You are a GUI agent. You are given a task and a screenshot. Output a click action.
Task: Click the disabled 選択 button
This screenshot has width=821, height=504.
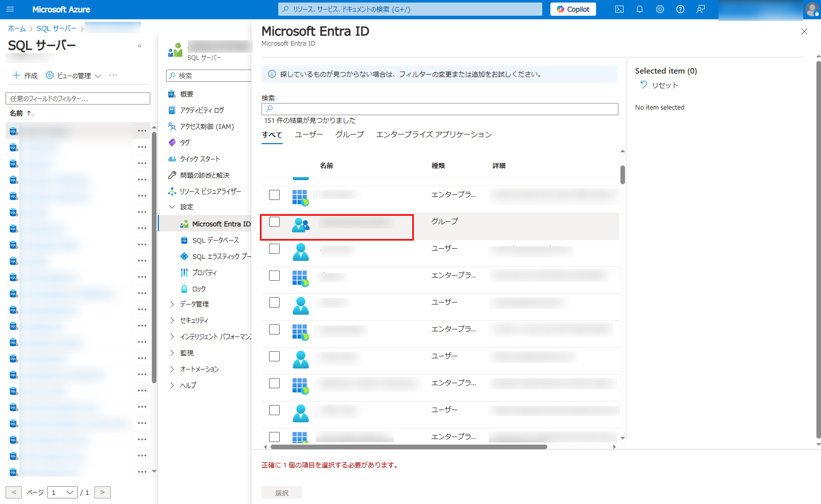pyautogui.click(x=282, y=493)
